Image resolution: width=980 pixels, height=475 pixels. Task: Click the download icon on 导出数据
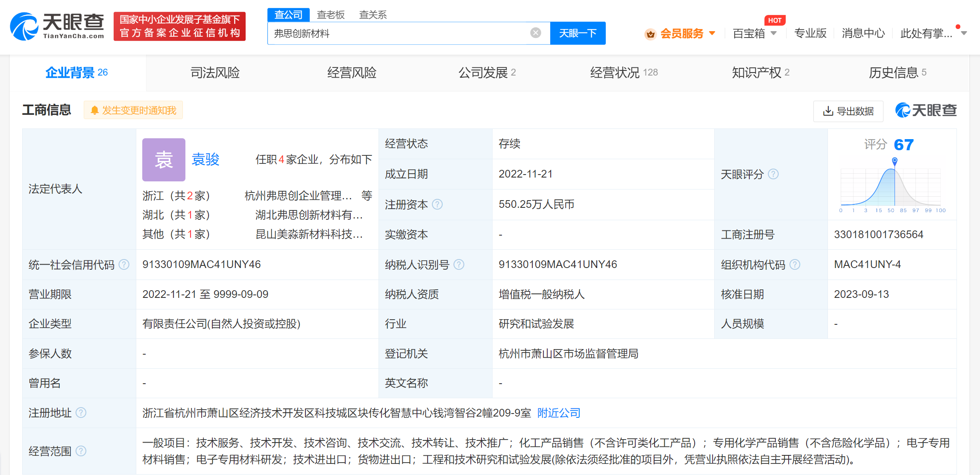point(829,111)
